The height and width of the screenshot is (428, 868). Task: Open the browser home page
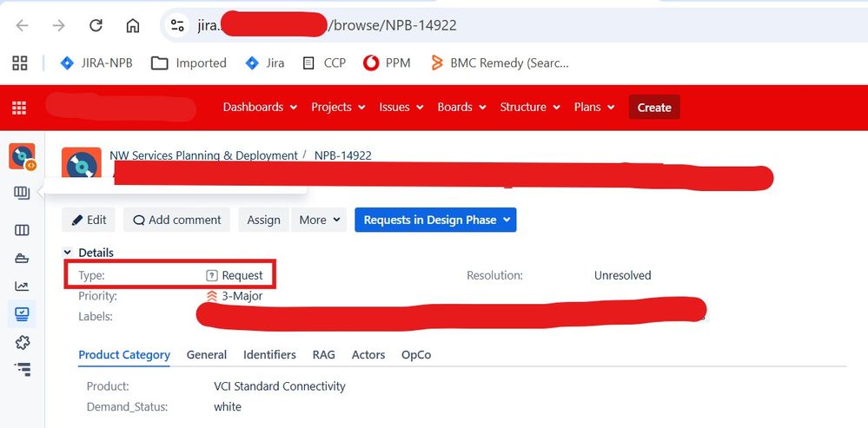[133, 25]
